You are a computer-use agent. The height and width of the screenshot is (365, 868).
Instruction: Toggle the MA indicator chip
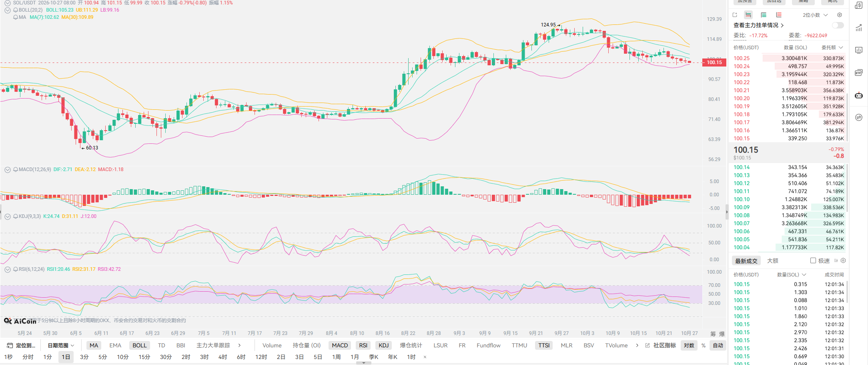pos(94,345)
